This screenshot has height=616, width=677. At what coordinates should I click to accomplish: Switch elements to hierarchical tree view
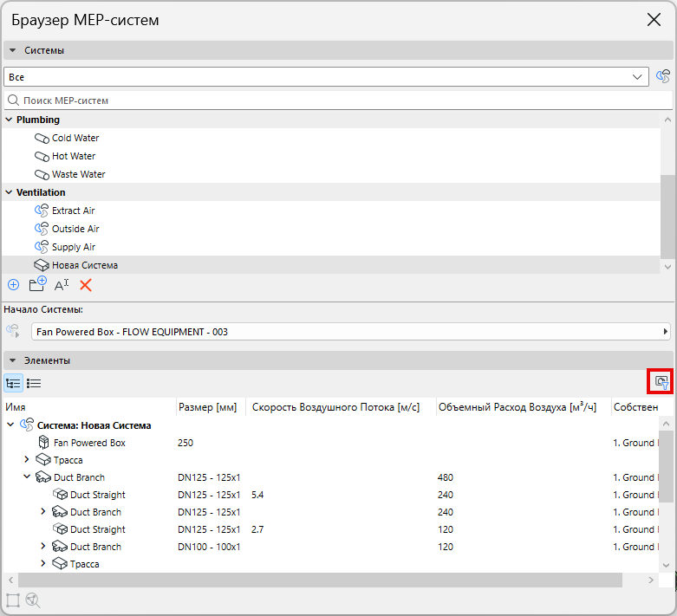pos(13,383)
